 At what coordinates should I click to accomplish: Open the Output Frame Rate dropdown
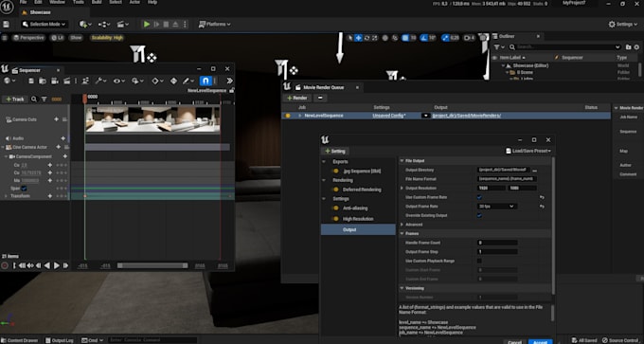(496, 207)
